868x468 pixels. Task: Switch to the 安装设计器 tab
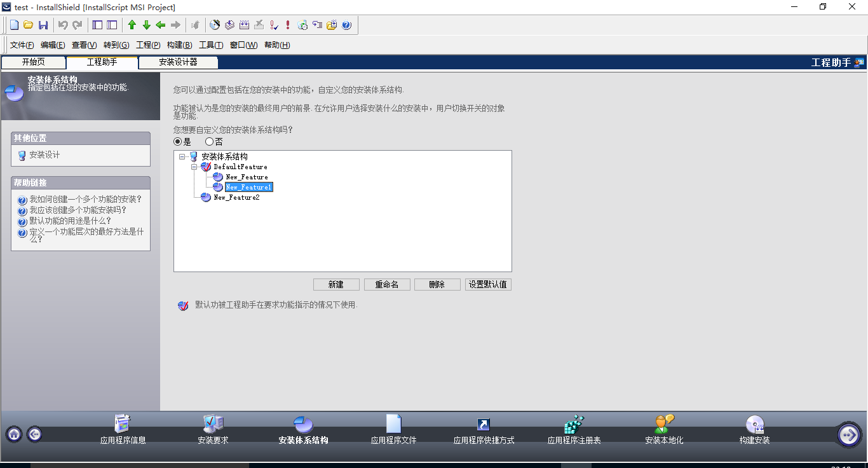tap(178, 62)
